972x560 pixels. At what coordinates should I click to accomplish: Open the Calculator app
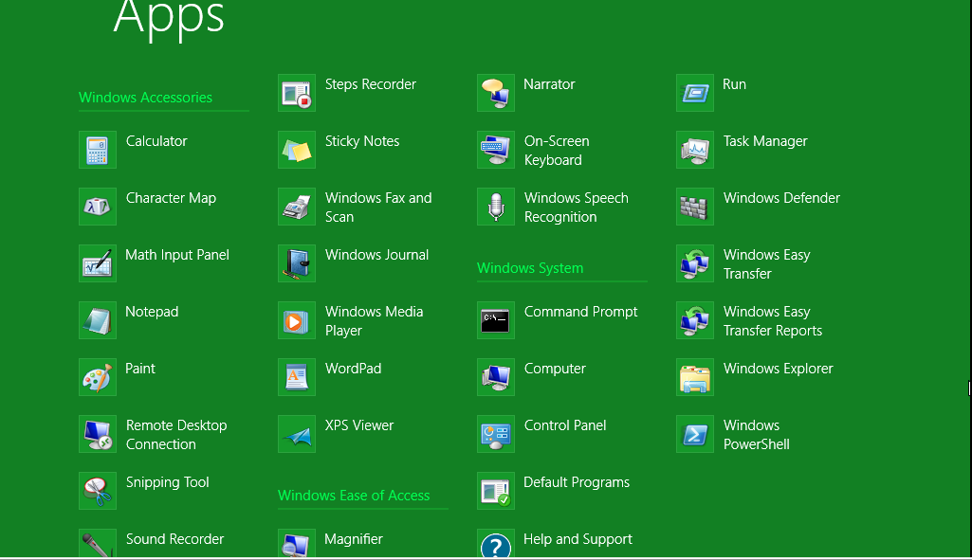(156, 141)
